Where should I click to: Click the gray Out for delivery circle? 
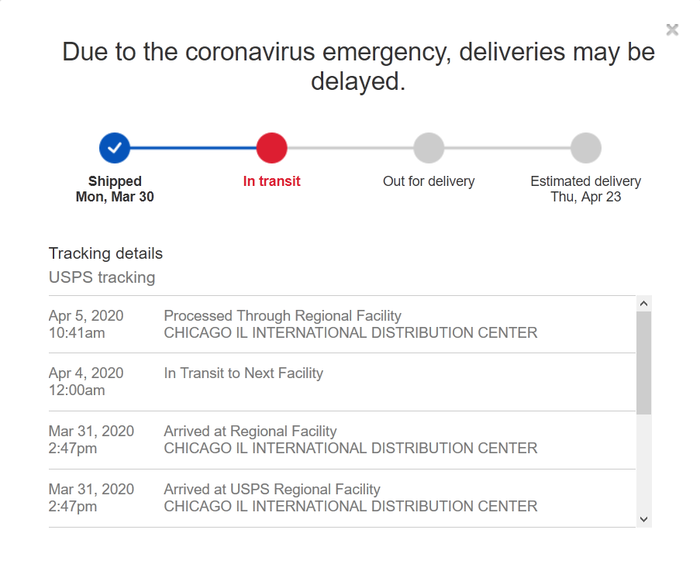(x=429, y=148)
